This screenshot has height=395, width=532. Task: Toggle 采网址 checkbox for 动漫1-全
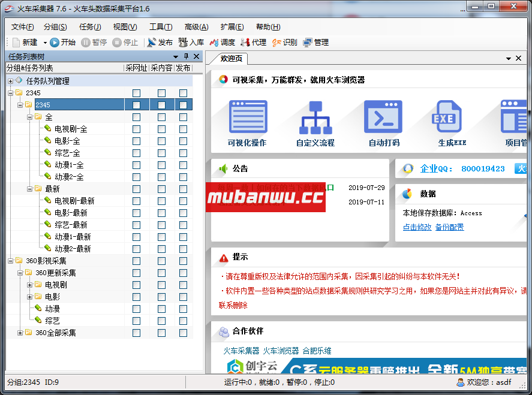point(136,165)
